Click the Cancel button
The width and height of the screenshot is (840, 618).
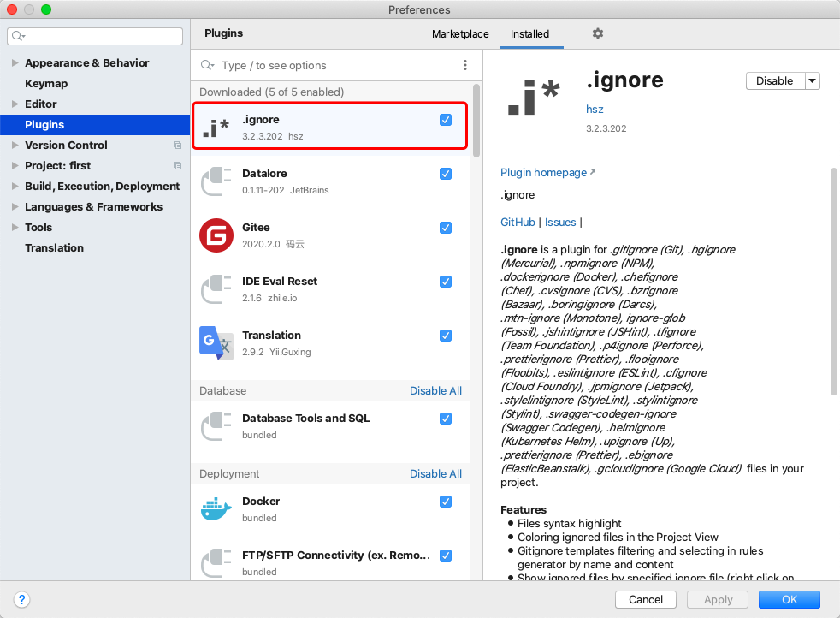pos(646,600)
